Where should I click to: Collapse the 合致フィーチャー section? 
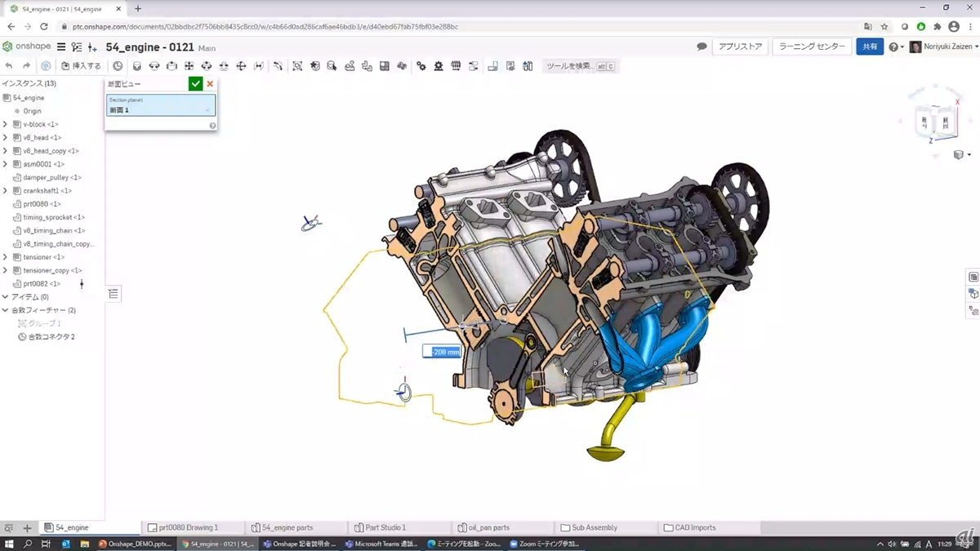tap(5, 310)
